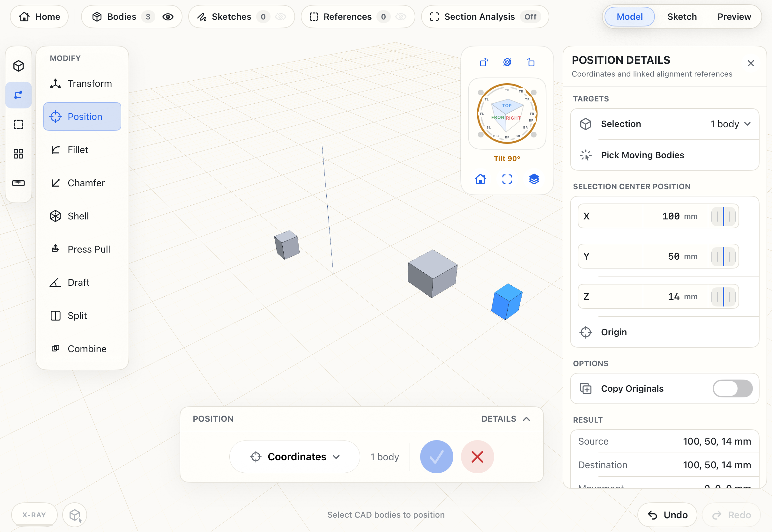Click the layers icon under view cube
Screen dimensions: 772x532
pyautogui.click(x=534, y=179)
